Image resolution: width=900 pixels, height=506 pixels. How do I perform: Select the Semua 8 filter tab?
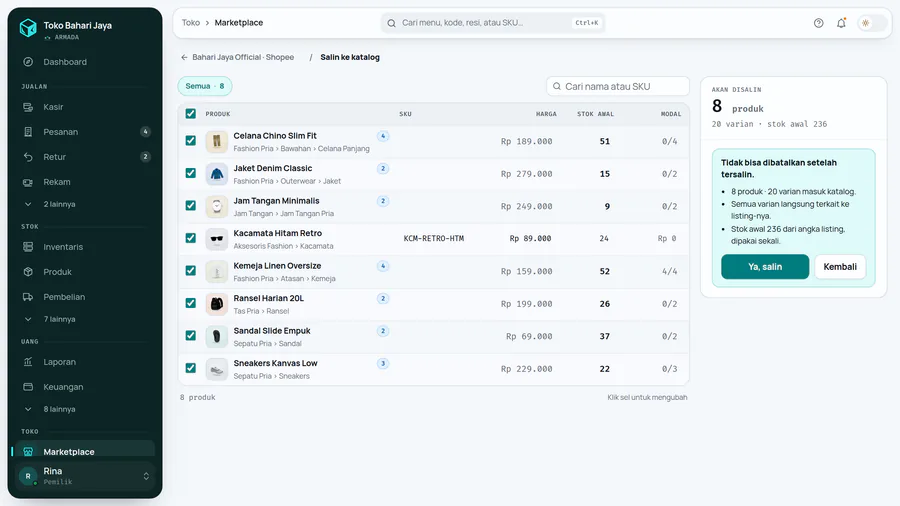[x=205, y=86]
